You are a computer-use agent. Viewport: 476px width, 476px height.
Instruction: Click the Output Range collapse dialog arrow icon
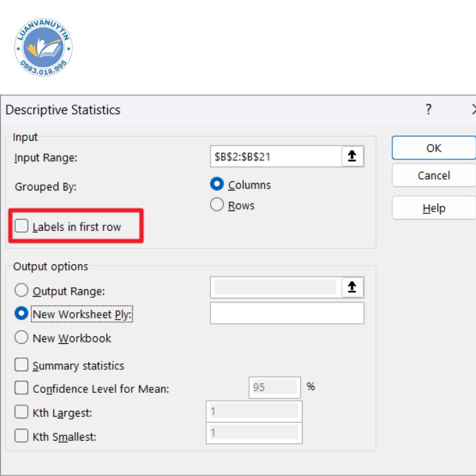click(352, 287)
